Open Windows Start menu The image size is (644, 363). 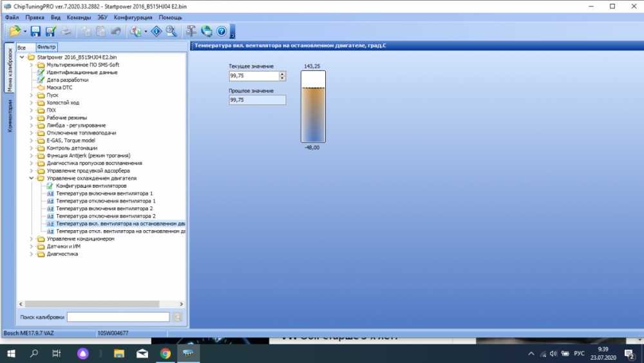pyautogui.click(x=11, y=353)
